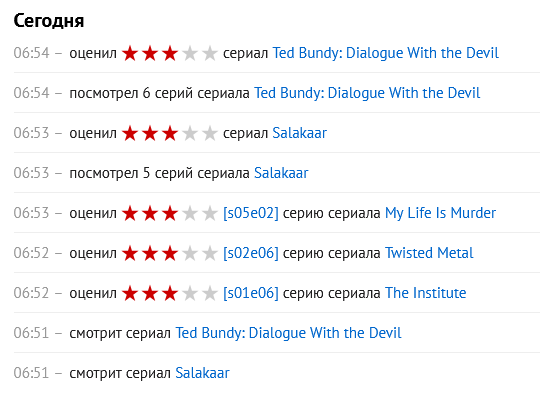This screenshot has height=398, width=540.
Task: Open the My Life Is Murder series link
Action: pyautogui.click(x=440, y=213)
